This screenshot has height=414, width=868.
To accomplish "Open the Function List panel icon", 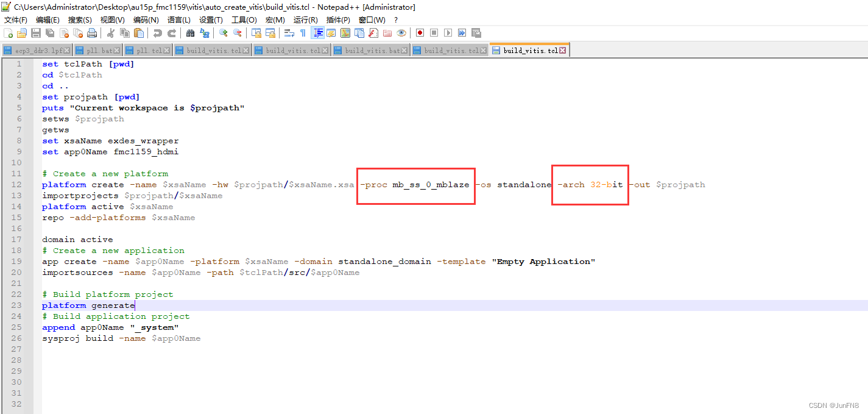I will (x=373, y=33).
